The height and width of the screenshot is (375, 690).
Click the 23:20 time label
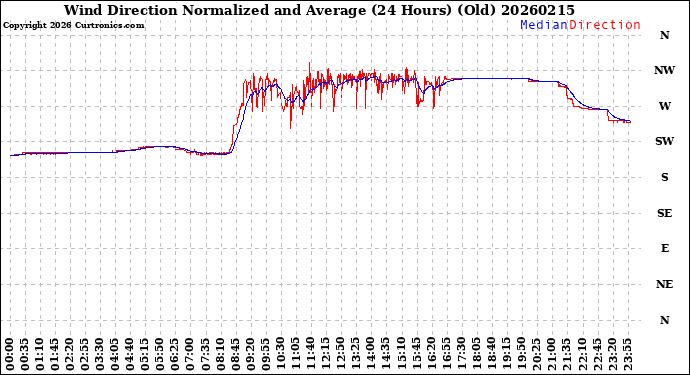click(612, 354)
